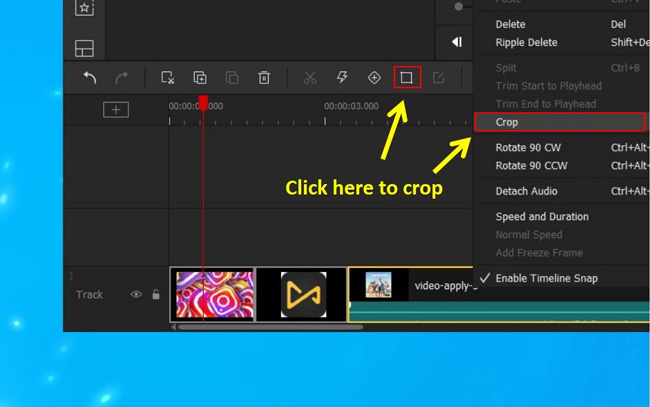Screen dimensions: 650x407
Task: Click the Redo arrow icon
Action: [121, 78]
